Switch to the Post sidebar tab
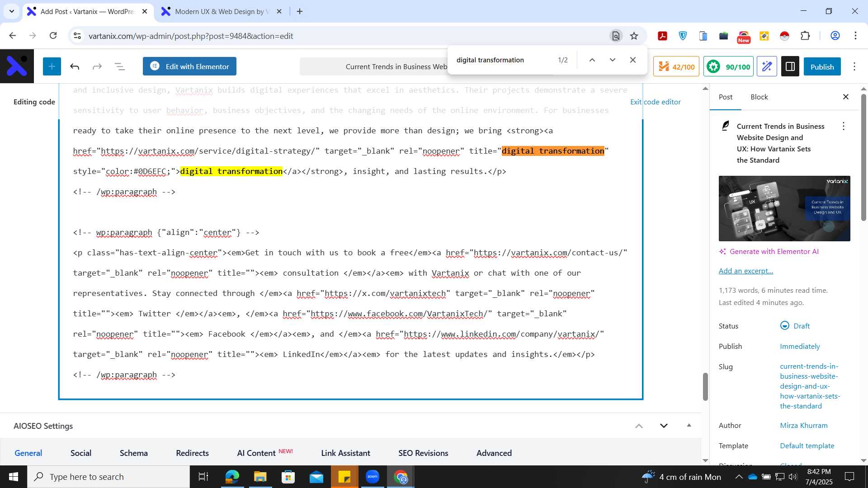The width and height of the screenshot is (868, 488). [x=726, y=97]
